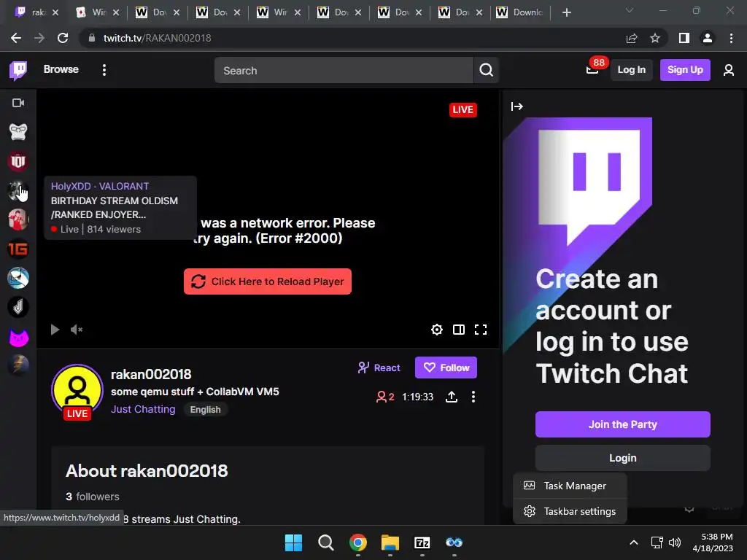Toggle fullscreen on the player
Viewport: 747px width, 560px height.
(481, 330)
